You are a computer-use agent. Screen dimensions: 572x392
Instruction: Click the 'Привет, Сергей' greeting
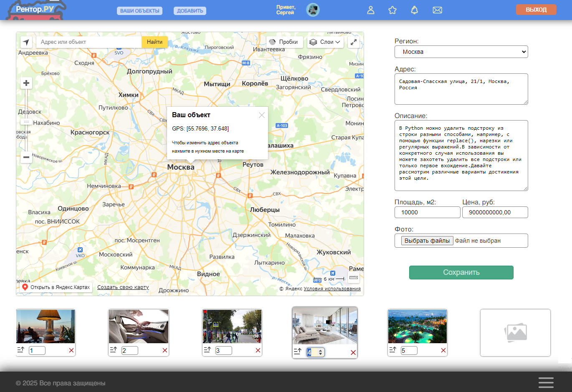tap(286, 10)
